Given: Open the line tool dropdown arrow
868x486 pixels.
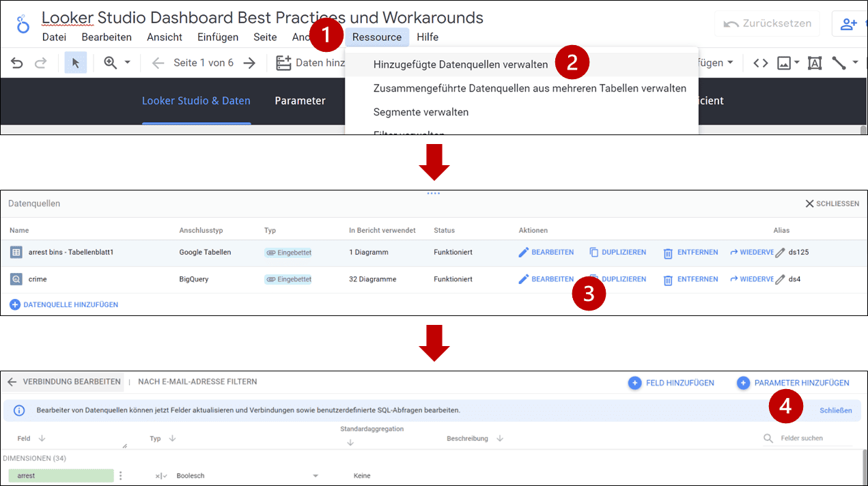Looking at the screenshot, I should (855, 63).
